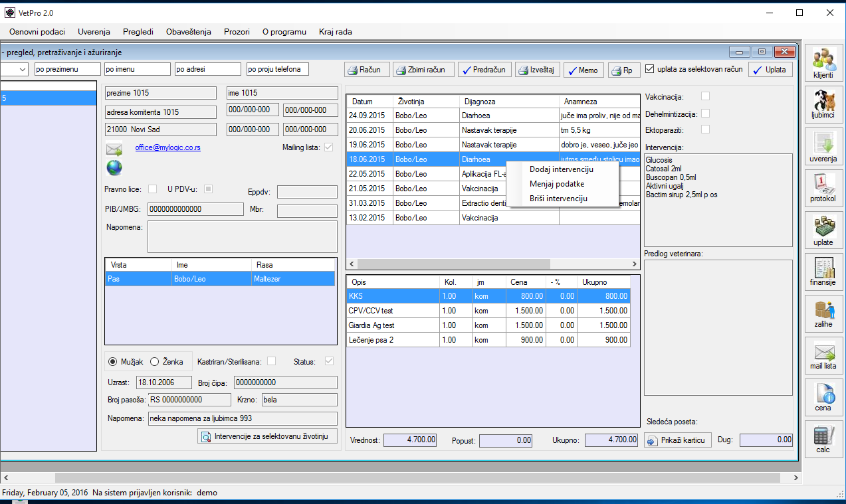Expand the search filter dropdown

click(23, 69)
